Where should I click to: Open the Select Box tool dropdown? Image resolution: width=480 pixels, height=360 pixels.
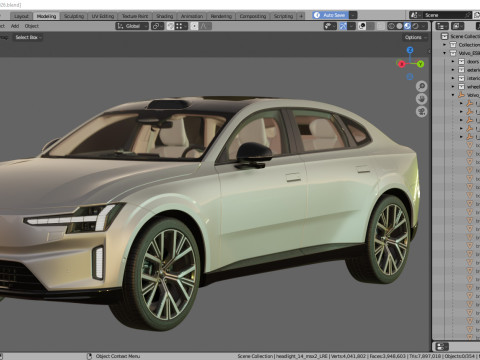pos(28,37)
